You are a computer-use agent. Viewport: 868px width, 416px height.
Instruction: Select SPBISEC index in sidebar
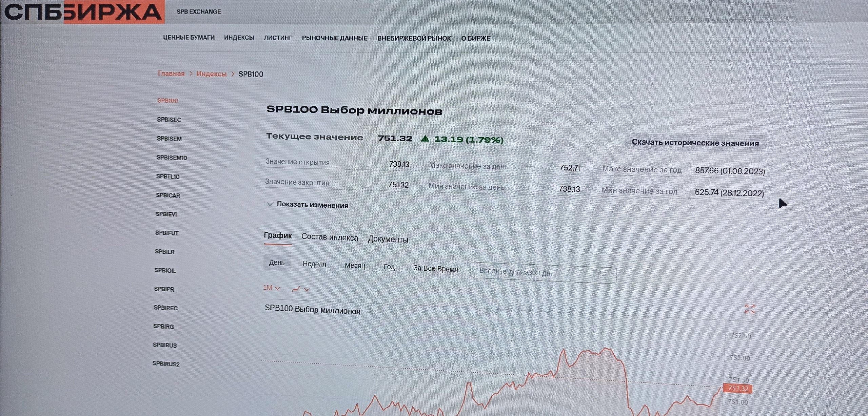click(x=169, y=120)
